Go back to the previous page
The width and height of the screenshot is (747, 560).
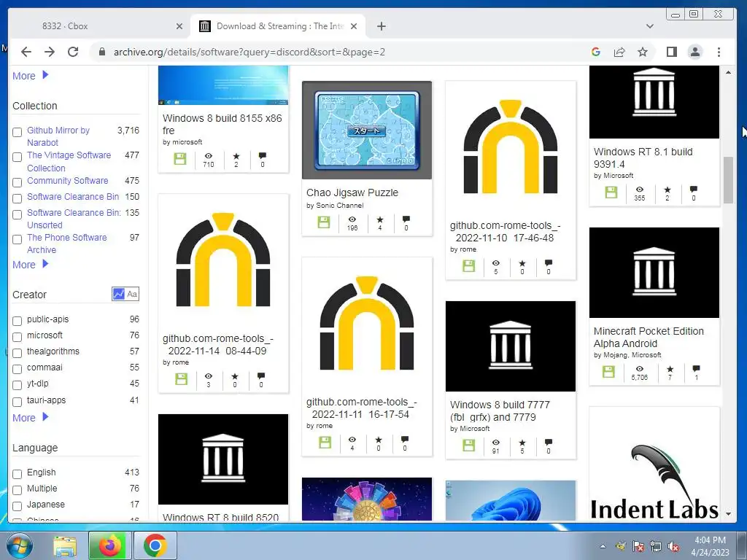click(26, 52)
